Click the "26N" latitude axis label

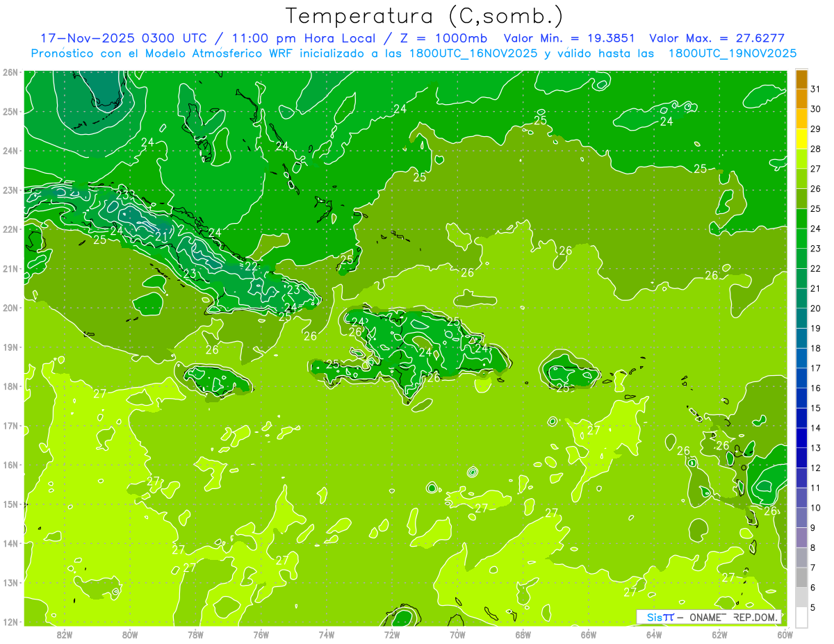point(10,72)
